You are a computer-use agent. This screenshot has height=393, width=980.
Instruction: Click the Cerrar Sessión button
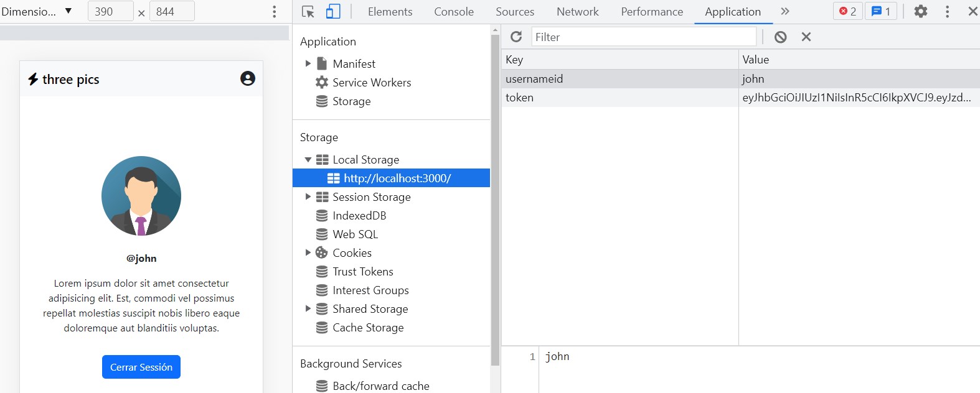[x=141, y=367]
